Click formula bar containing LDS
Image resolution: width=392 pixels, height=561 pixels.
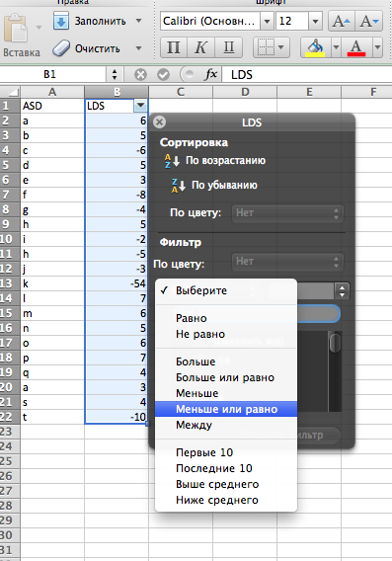click(x=307, y=74)
